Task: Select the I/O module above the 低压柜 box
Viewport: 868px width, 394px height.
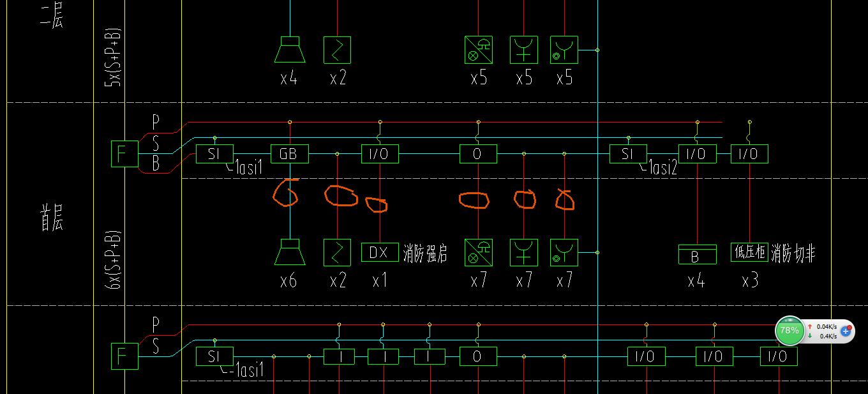Action: coord(749,154)
